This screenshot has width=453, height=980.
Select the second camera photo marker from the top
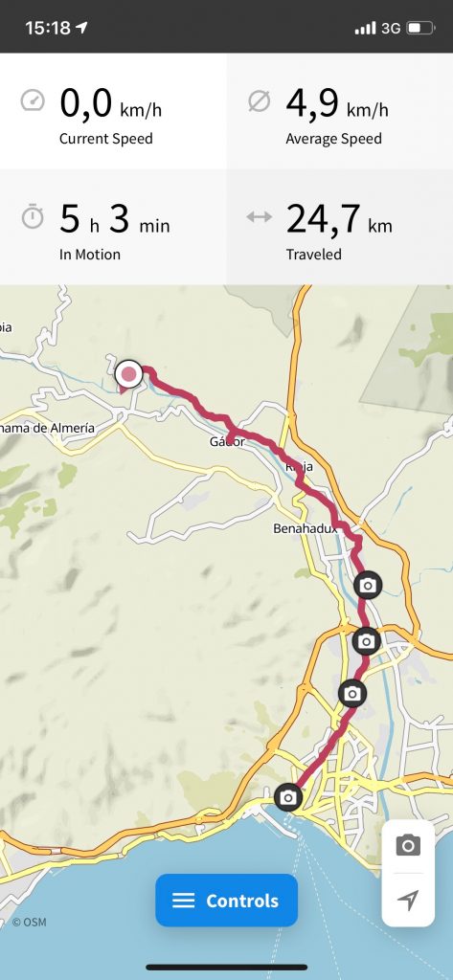pos(367,641)
